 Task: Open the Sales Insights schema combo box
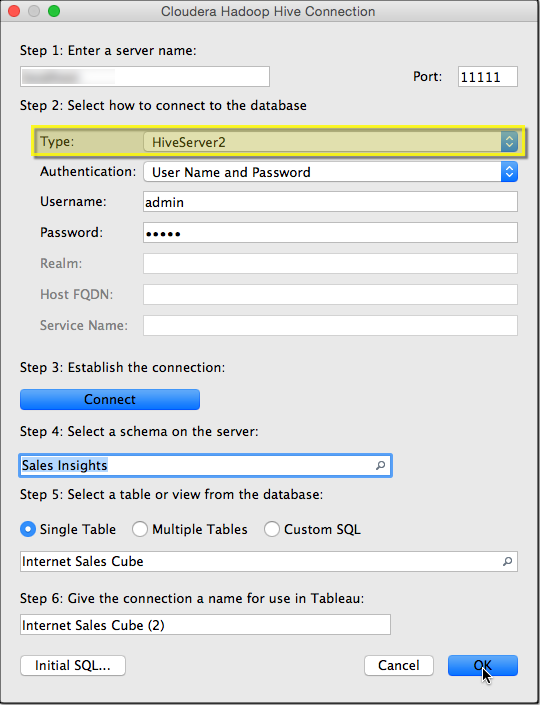pyautogui.click(x=205, y=465)
